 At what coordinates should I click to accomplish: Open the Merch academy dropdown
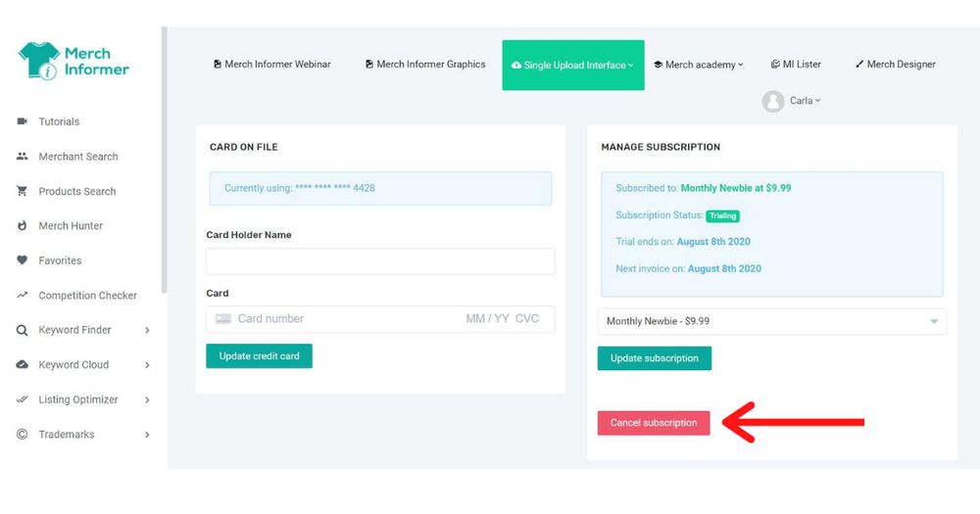point(699,65)
